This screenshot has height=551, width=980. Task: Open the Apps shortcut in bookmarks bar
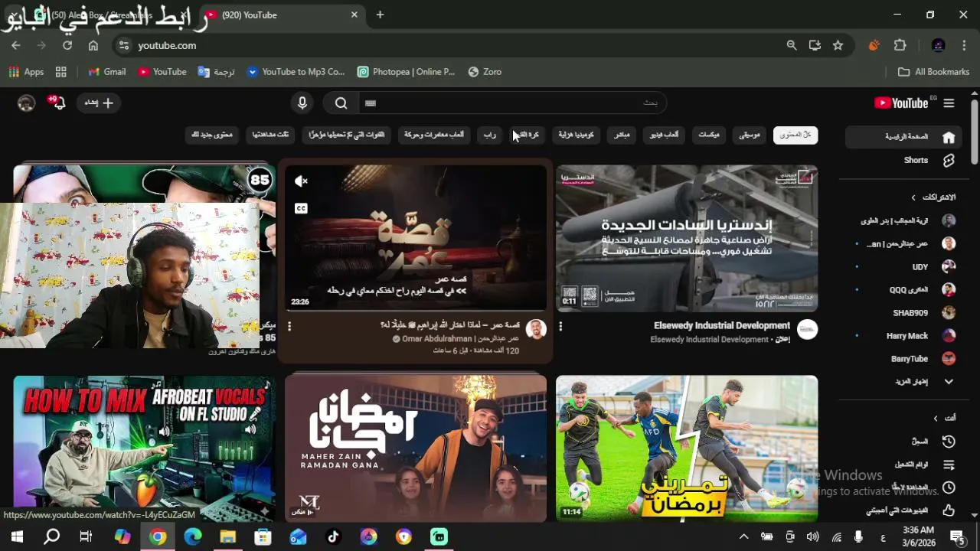coord(26,72)
